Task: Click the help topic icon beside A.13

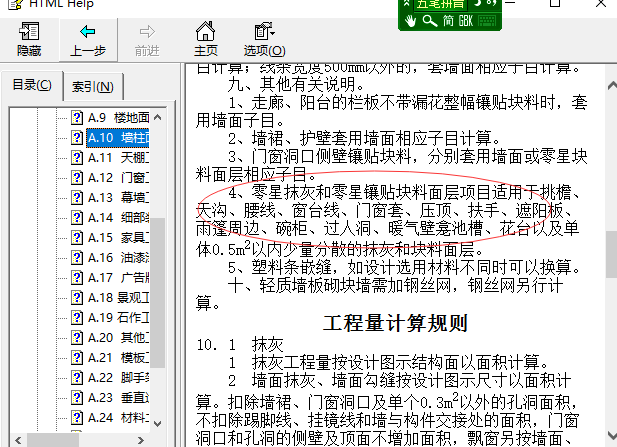Action: [x=77, y=197]
